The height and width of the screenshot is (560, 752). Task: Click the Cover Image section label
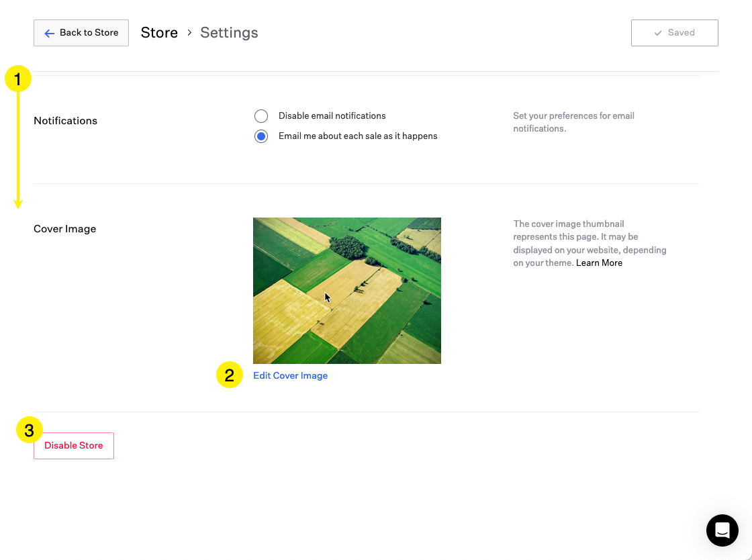click(64, 229)
